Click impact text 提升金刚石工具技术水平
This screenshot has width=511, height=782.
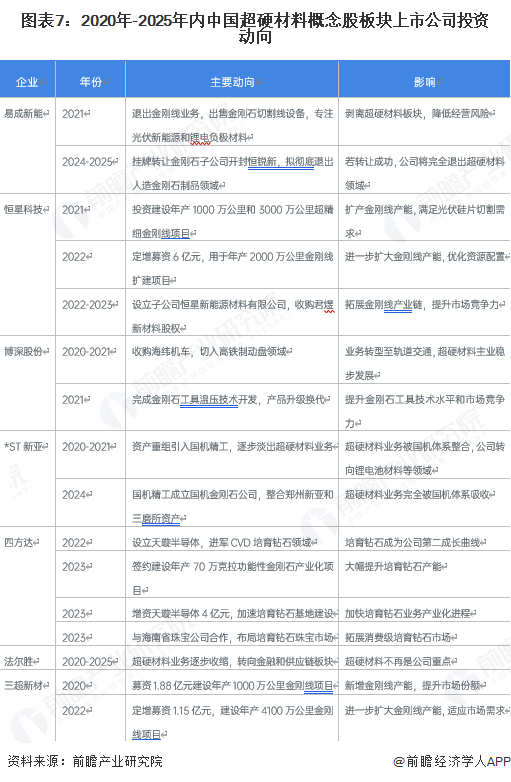coord(398,400)
